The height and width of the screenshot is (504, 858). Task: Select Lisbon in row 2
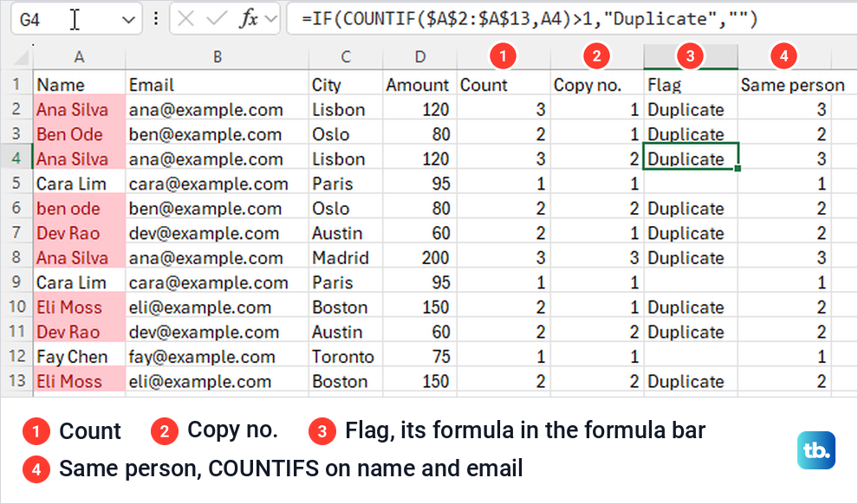346,109
